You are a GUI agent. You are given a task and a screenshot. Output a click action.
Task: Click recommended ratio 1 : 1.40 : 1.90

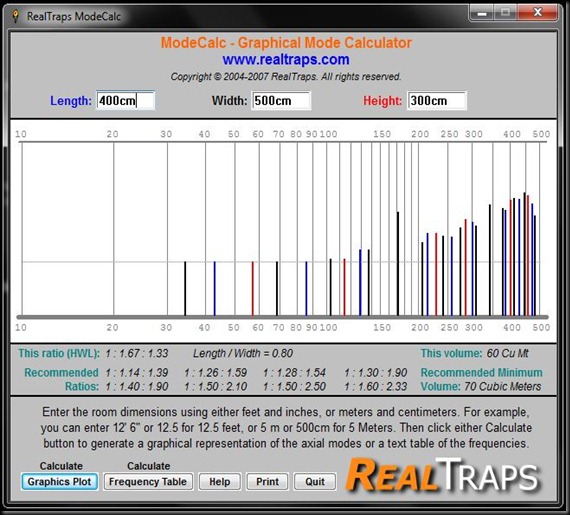[137, 386]
